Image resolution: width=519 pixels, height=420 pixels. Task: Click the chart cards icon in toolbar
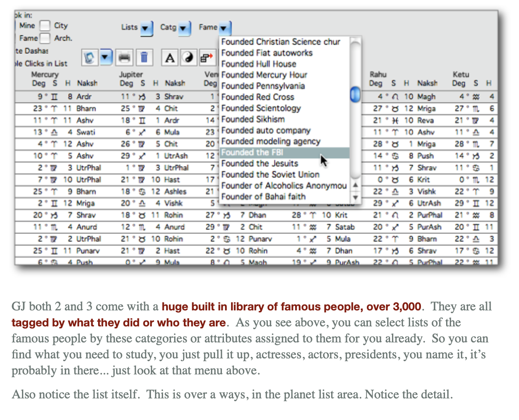[x=89, y=58]
